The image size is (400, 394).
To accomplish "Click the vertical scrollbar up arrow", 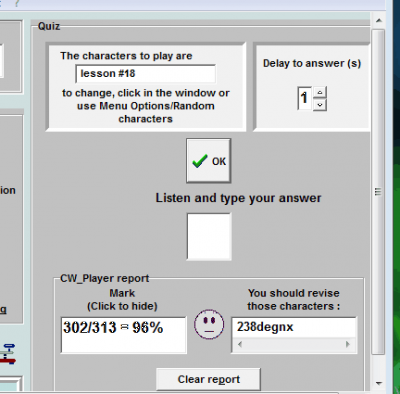I will click(378, 21).
